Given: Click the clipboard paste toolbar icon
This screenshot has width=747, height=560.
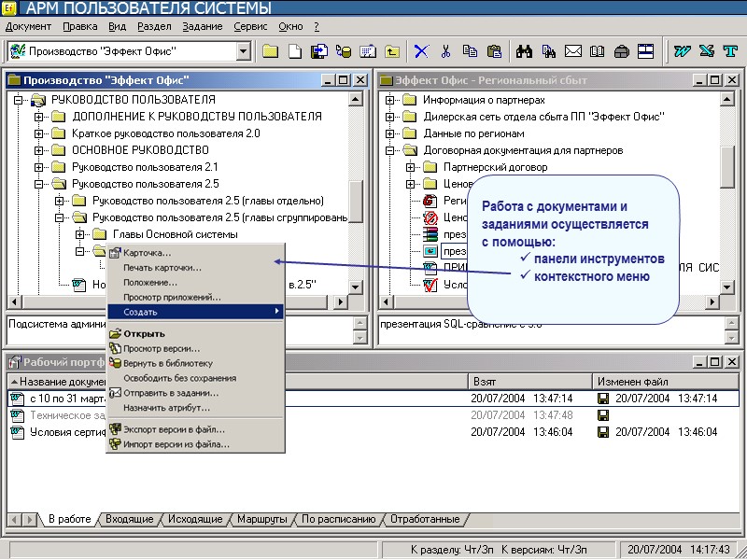Looking at the screenshot, I should click(495, 51).
